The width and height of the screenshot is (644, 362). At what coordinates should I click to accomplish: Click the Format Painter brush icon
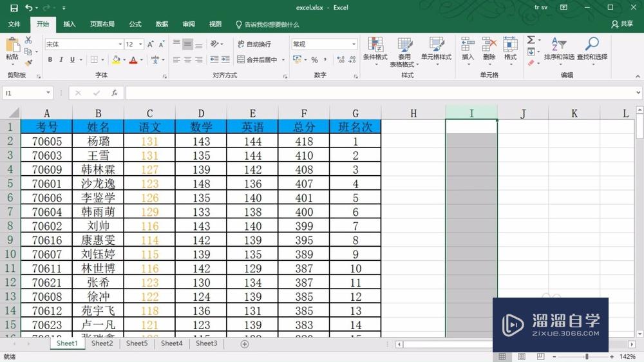(28, 63)
